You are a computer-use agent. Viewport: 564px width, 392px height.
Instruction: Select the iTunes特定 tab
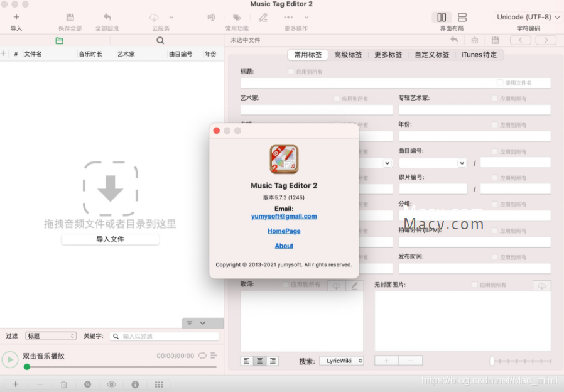point(479,55)
